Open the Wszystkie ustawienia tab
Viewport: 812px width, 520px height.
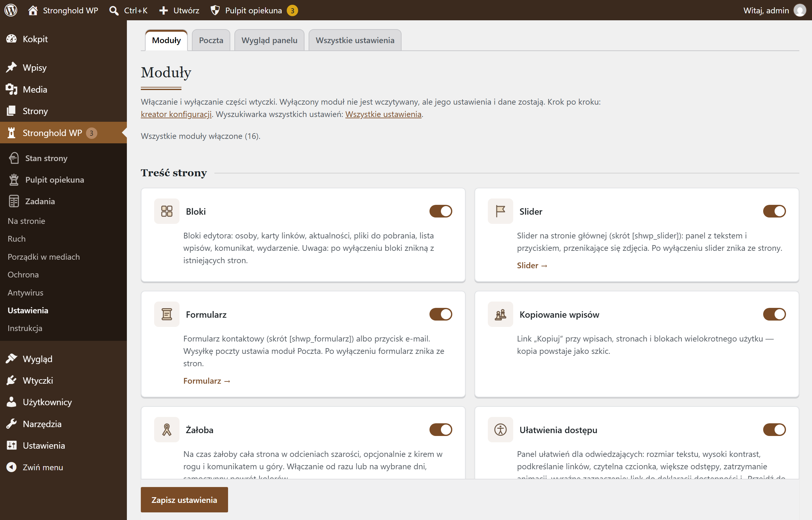click(x=355, y=40)
